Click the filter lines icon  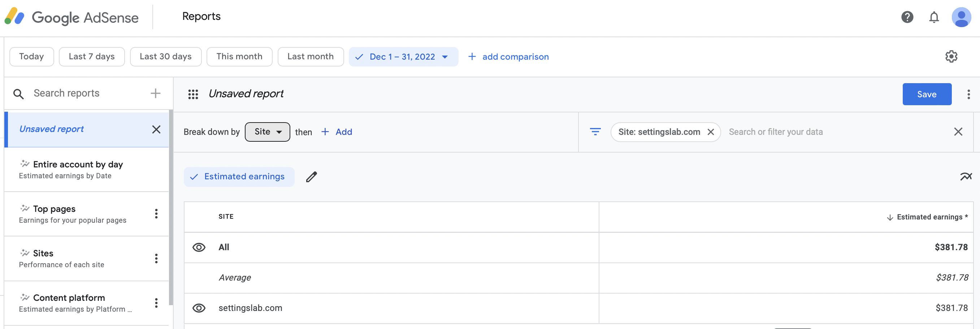point(595,132)
